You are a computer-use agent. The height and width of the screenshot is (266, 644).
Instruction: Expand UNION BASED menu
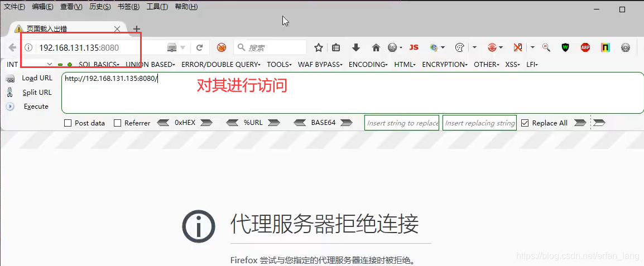150,65
